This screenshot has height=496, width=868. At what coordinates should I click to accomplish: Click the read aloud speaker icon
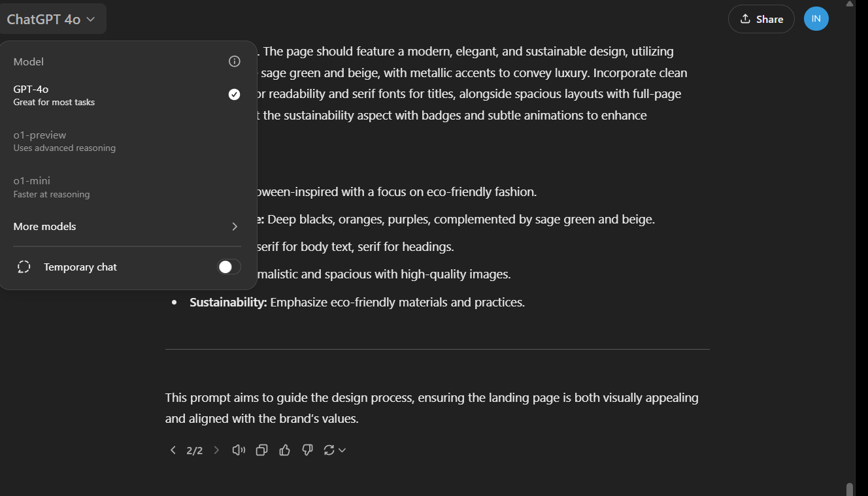239,450
